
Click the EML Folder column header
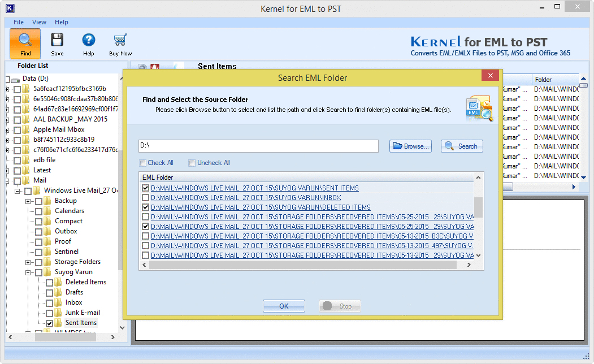[306, 177]
